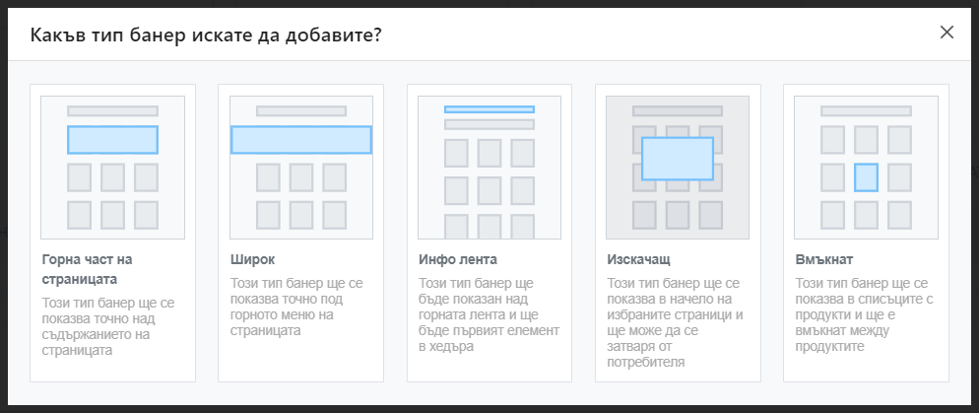Click the 'Горна част на страницата' title
The width and height of the screenshot is (980, 413).
(88, 267)
